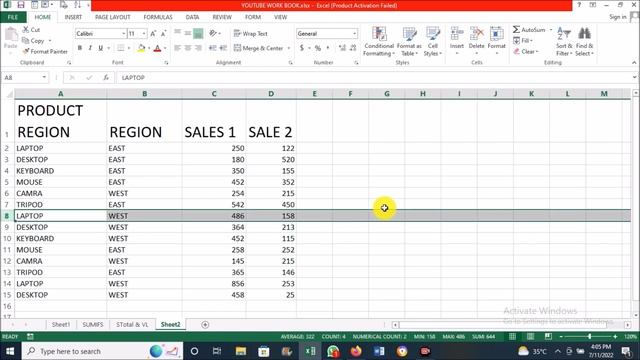Image resolution: width=640 pixels, height=360 pixels.
Task: Open Conditional Formatting
Action: pos(379,42)
